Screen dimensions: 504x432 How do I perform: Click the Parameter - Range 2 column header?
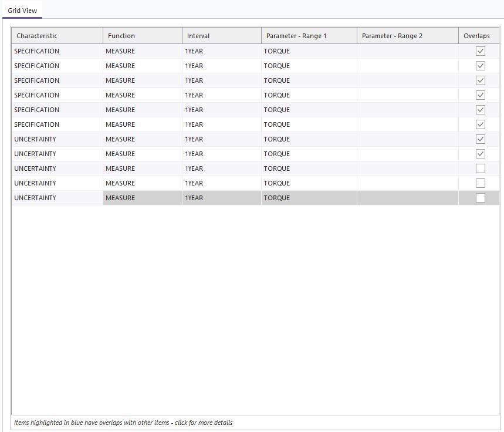[407, 36]
